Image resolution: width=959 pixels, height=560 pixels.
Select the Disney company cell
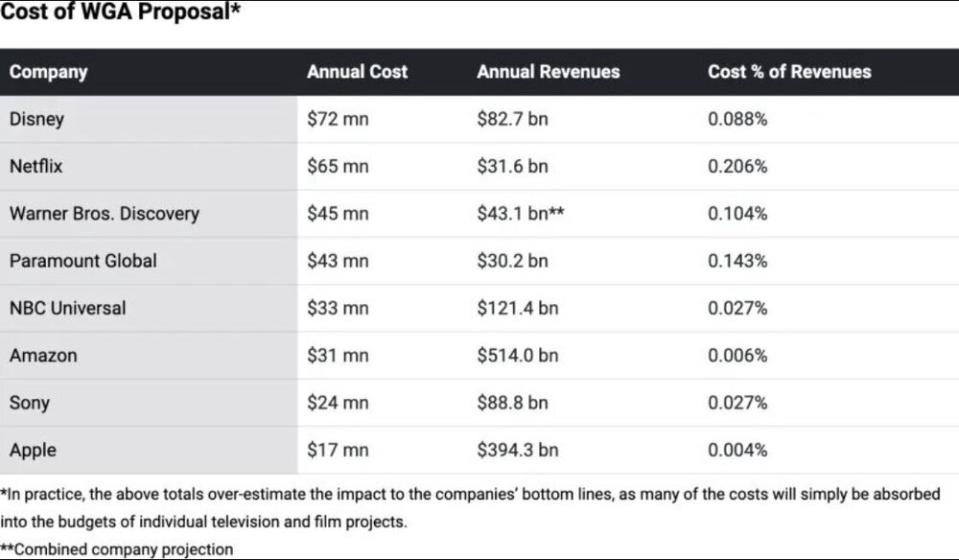tap(36, 119)
